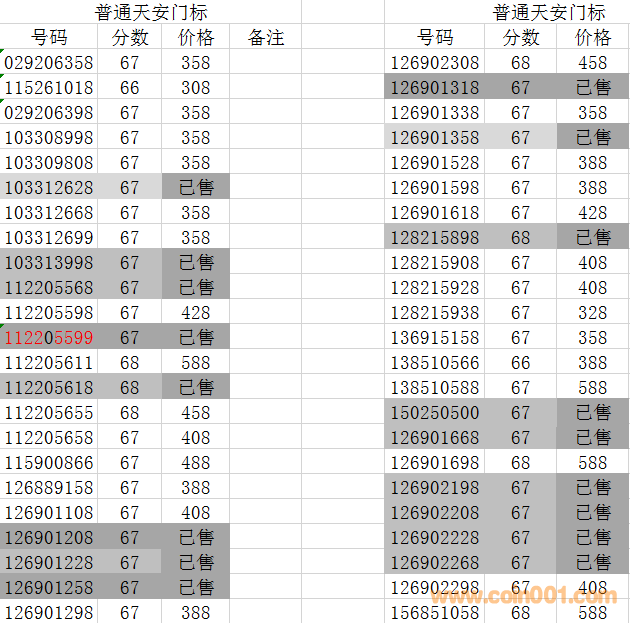This screenshot has width=630, height=623.
Task: Click the 已售 cell beside 103312628
Action: (196, 188)
